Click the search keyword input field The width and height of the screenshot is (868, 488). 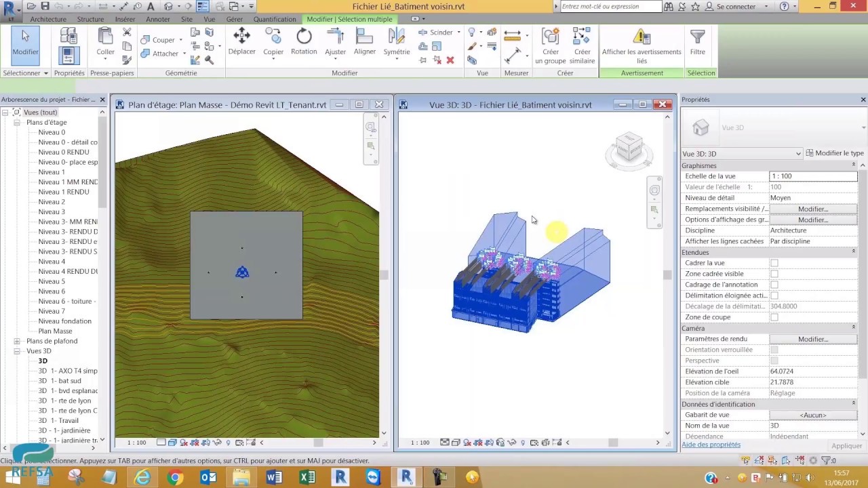tap(610, 6)
